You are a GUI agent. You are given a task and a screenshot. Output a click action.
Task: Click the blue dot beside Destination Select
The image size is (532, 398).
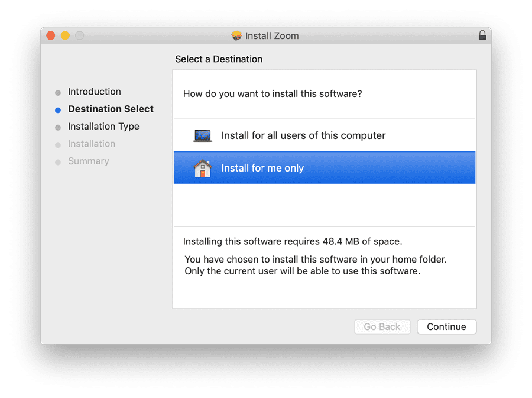click(57, 109)
